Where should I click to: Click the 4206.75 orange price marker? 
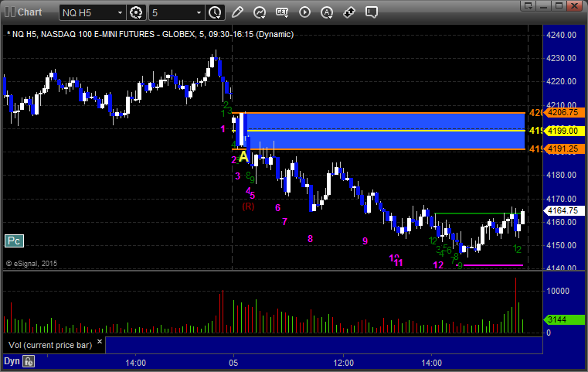click(564, 112)
